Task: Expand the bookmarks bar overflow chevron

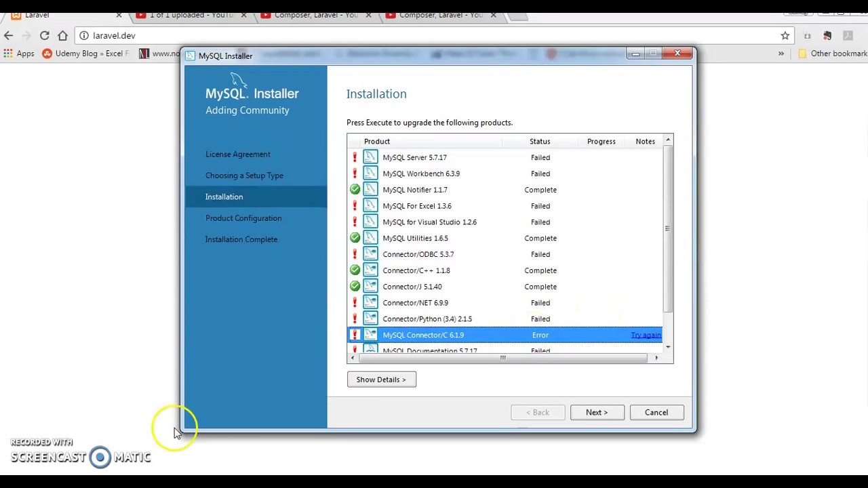Action: [x=781, y=54]
